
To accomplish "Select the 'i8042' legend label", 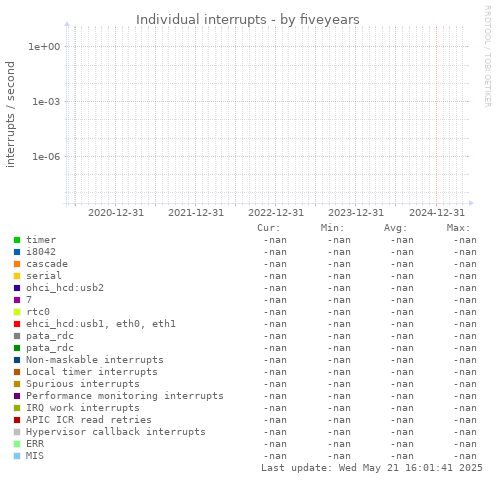I will coord(41,252).
